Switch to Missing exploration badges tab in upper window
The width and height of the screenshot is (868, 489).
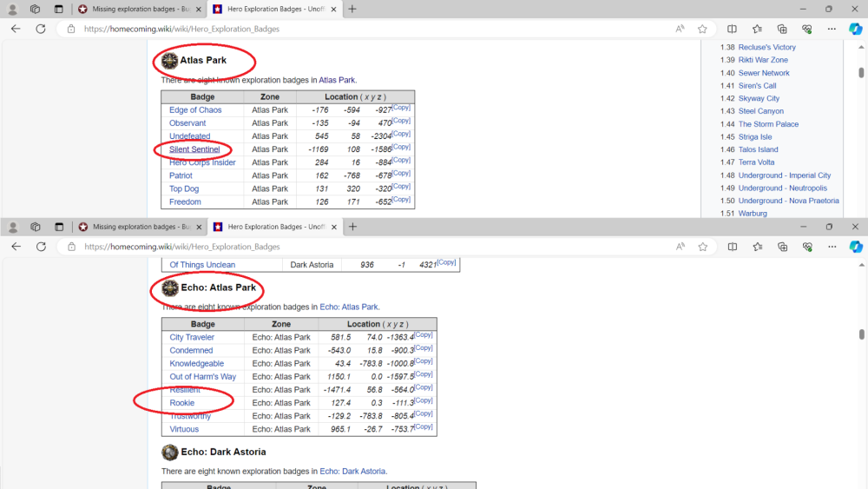point(135,9)
